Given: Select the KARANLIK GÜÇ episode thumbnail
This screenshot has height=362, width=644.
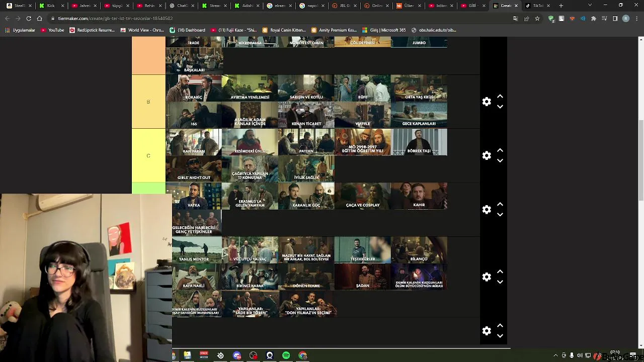Looking at the screenshot, I should (x=306, y=196).
